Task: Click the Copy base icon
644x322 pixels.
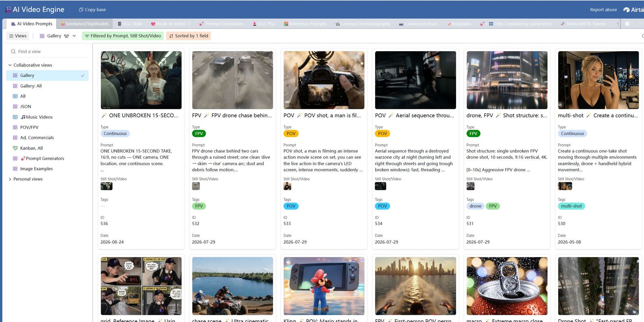Action: coord(81,10)
